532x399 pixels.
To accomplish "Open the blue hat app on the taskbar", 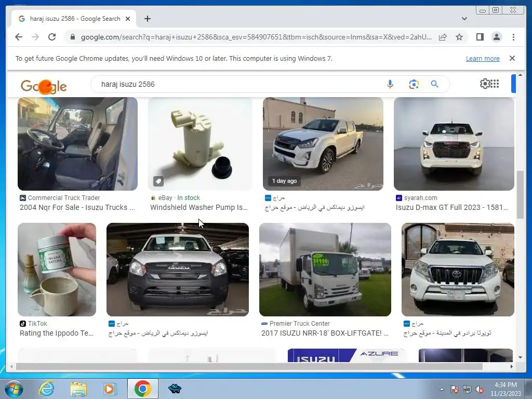I will point(175,389).
